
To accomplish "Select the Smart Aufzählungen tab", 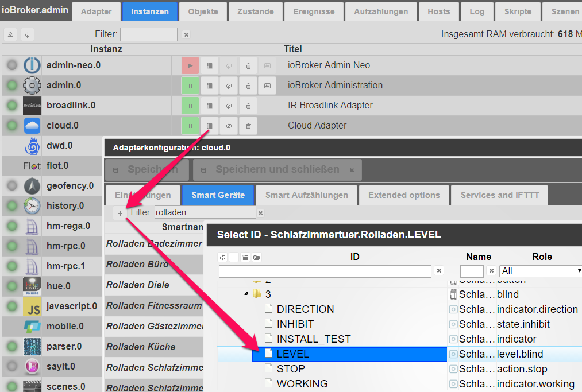I will point(307,195).
